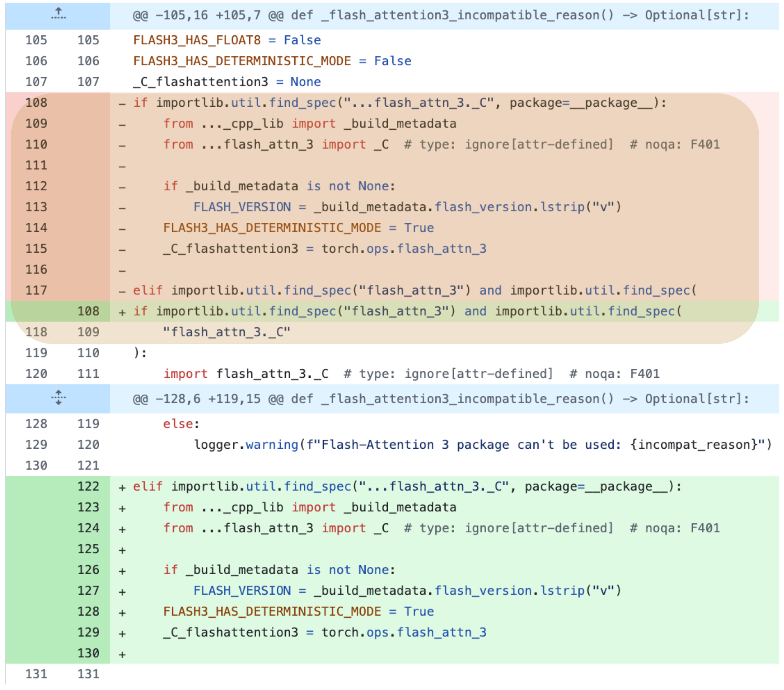Click new line number 122
Viewport: 784px width, 690px height.
(88, 486)
